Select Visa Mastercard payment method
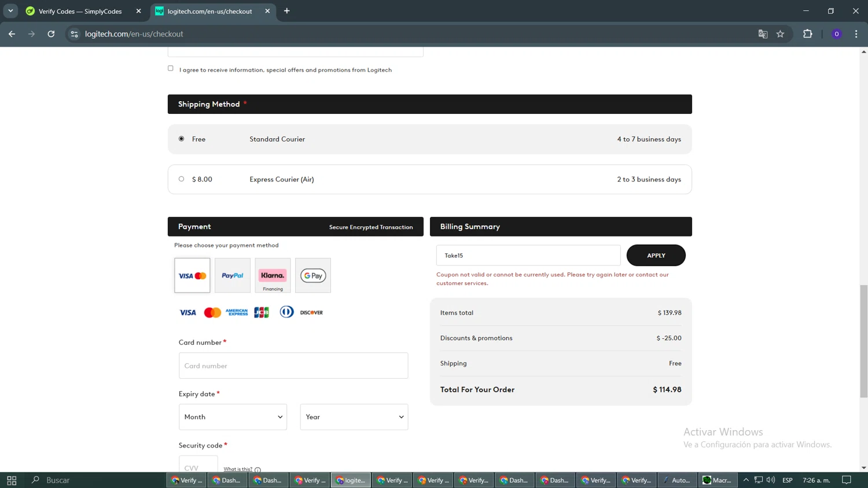The image size is (868, 488). pyautogui.click(x=192, y=275)
